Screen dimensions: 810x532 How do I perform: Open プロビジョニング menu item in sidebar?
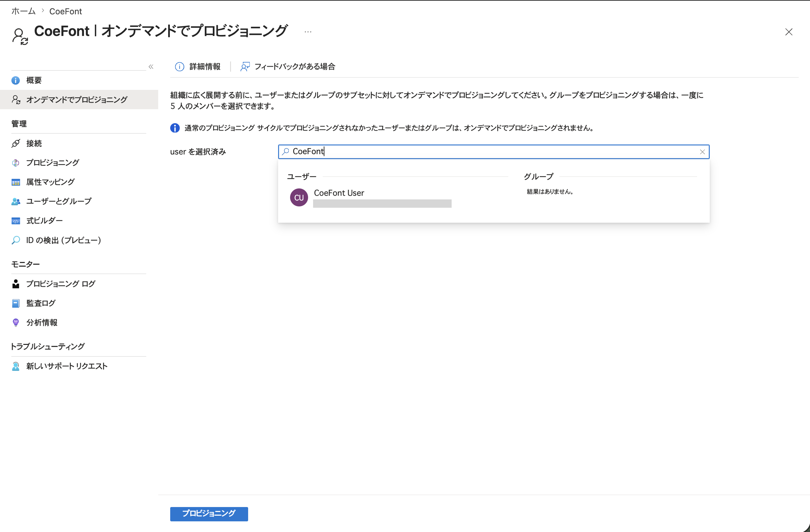point(79,162)
